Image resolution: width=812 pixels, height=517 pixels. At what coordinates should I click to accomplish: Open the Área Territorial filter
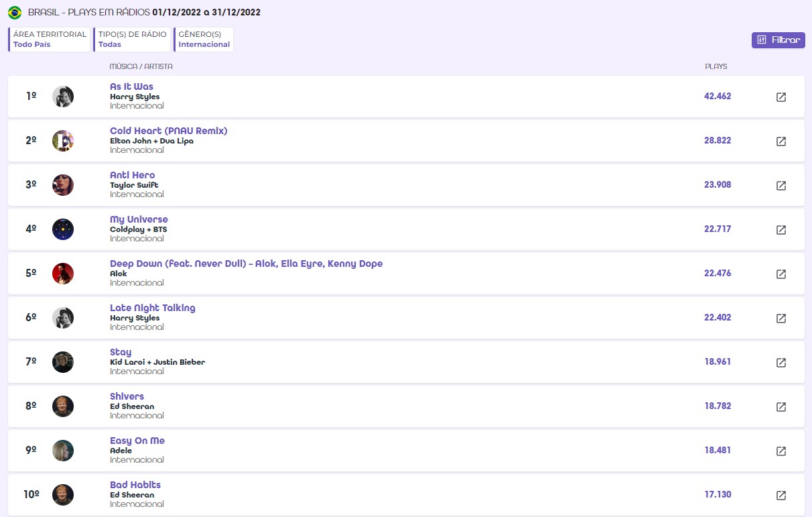[50, 40]
